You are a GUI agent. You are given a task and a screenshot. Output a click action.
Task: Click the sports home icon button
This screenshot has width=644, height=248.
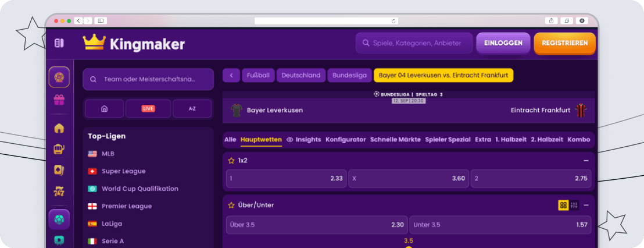(x=104, y=109)
